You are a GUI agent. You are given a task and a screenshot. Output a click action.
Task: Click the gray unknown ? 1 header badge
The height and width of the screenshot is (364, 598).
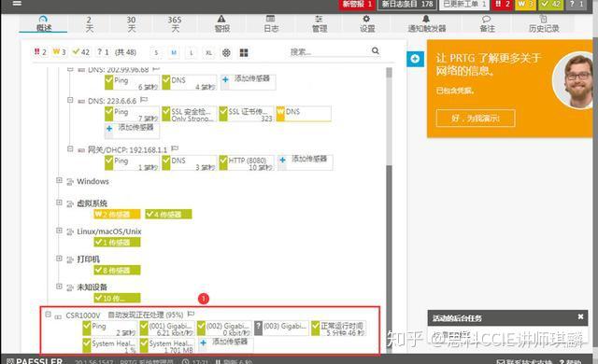pos(576,4)
